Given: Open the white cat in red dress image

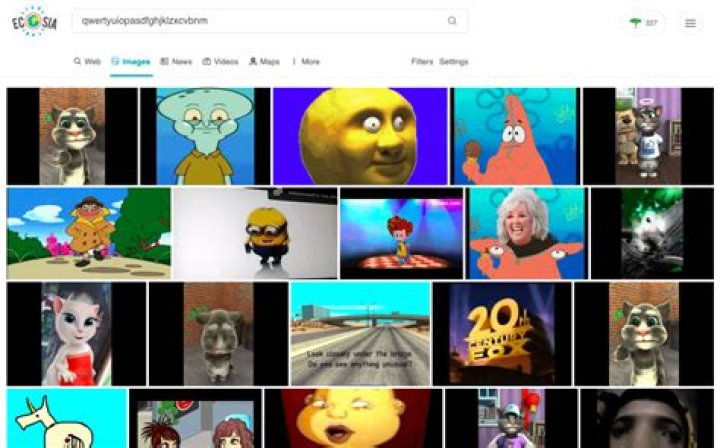Looking at the screenshot, I should click(x=76, y=333).
